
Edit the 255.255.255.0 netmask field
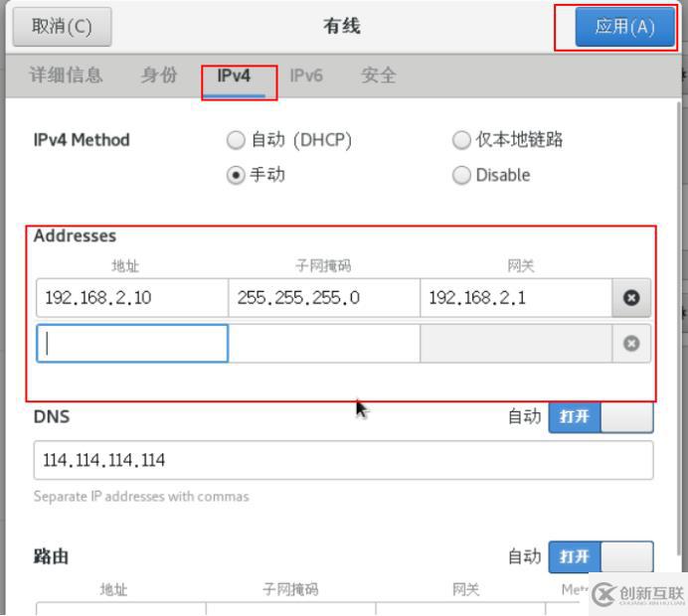click(x=324, y=298)
